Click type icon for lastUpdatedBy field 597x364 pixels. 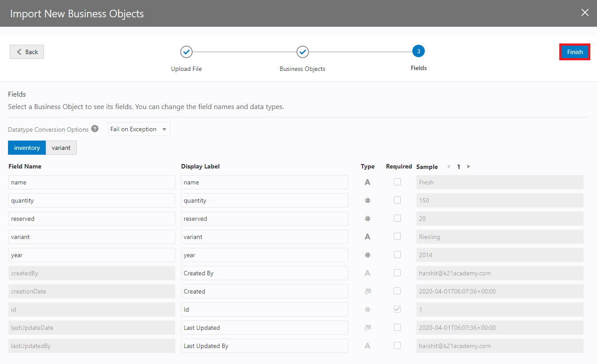coord(368,346)
